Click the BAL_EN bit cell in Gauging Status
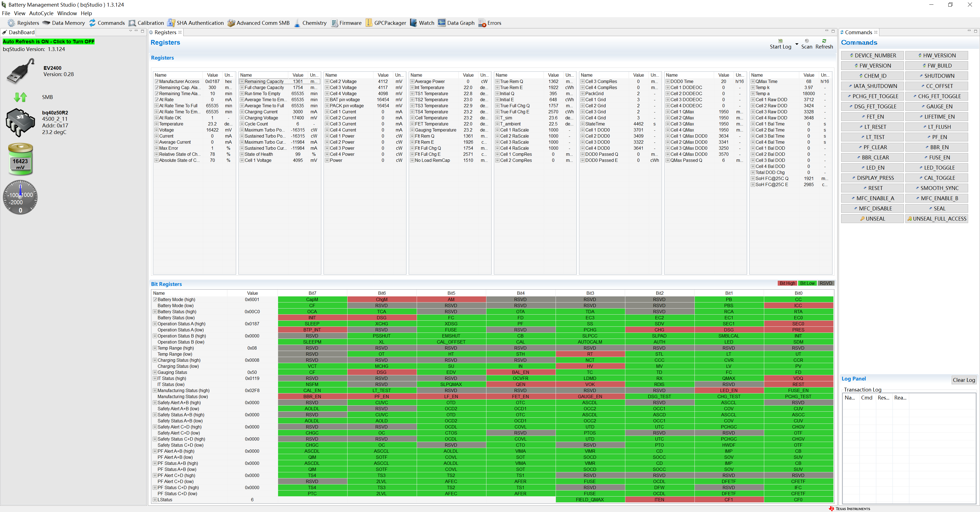The width and height of the screenshot is (980, 512). 520,372
